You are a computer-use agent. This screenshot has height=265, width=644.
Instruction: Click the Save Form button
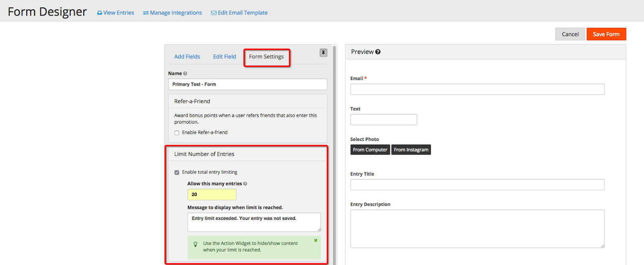(x=606, y=34)
